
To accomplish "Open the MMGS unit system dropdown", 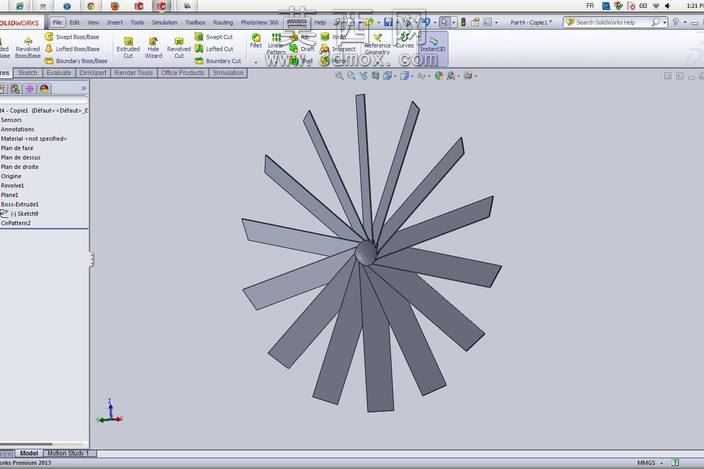I will 650,462.
